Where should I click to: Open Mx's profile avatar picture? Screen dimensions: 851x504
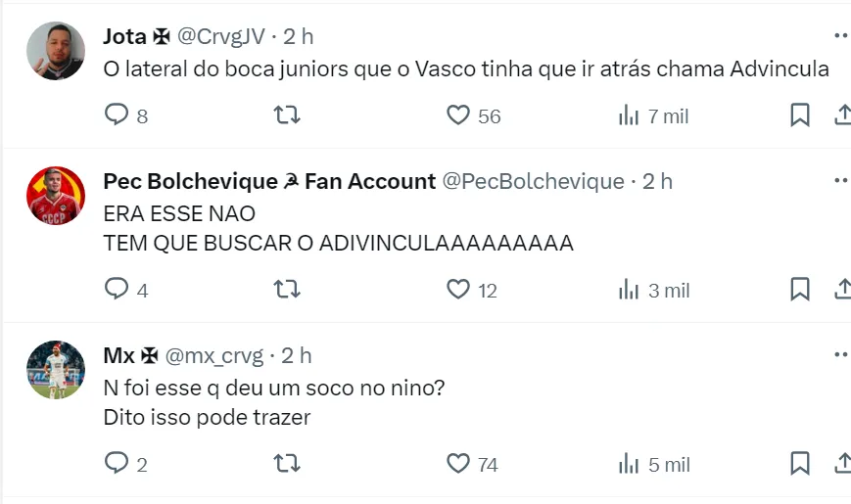click(55, 370)
